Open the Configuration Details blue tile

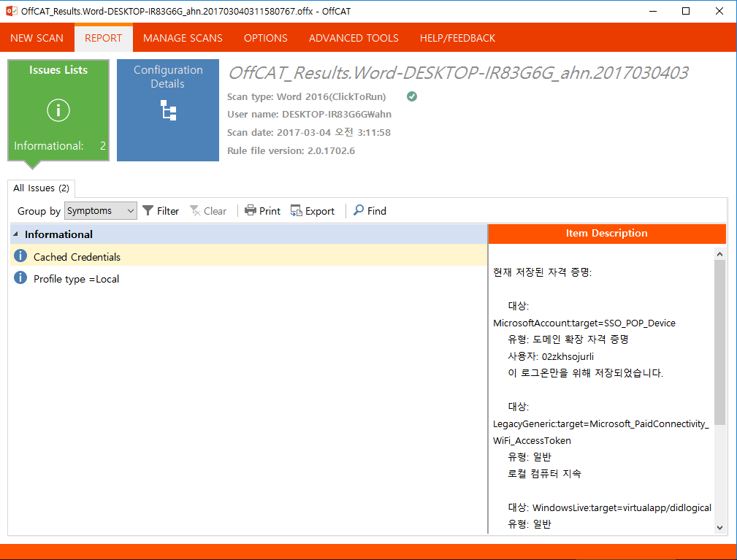pyautogui.click(x=168, y=110)
